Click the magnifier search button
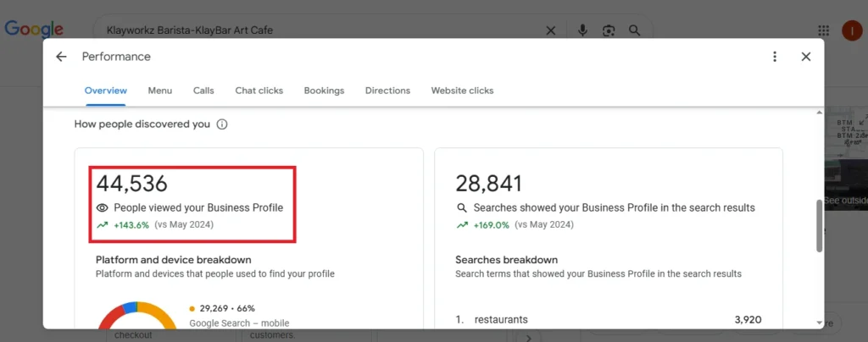The image size is (868, 342). tap(634, 30)
